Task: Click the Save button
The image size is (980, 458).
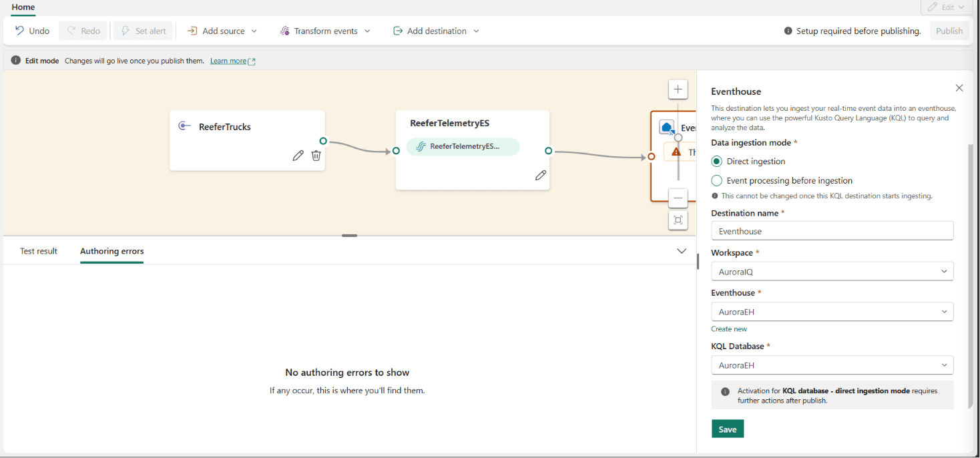Action: tap(728, 429)
